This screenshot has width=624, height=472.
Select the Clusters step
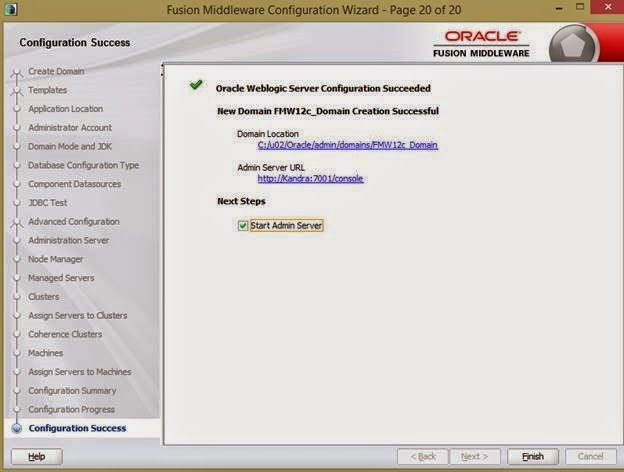(x=44, y=296)
